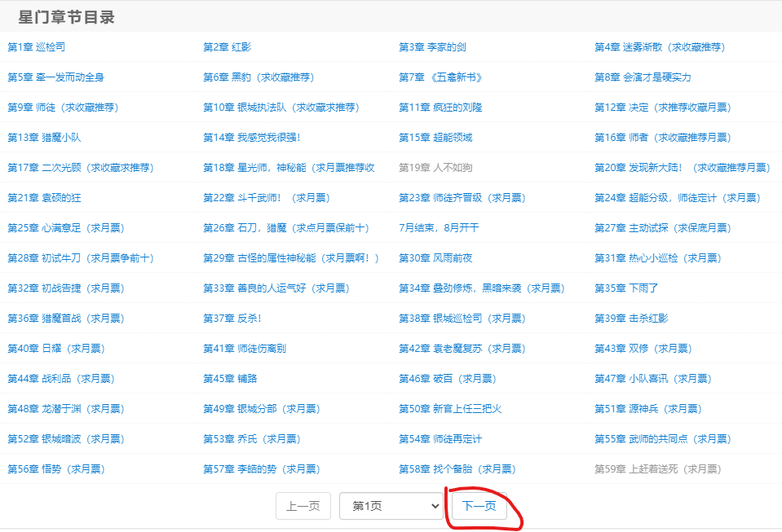
Task: Click the 上一页 previous page button
Action: click(x=303, y=505)
